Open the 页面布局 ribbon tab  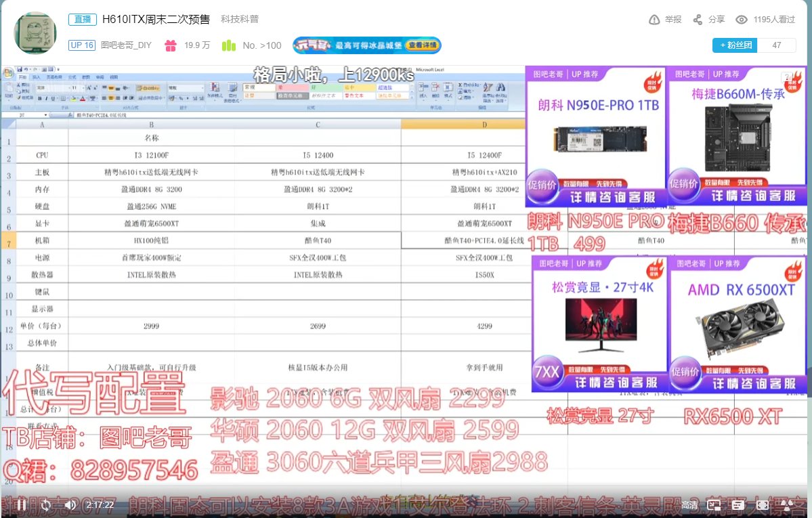pyautogui.click(x=54, y=77)
